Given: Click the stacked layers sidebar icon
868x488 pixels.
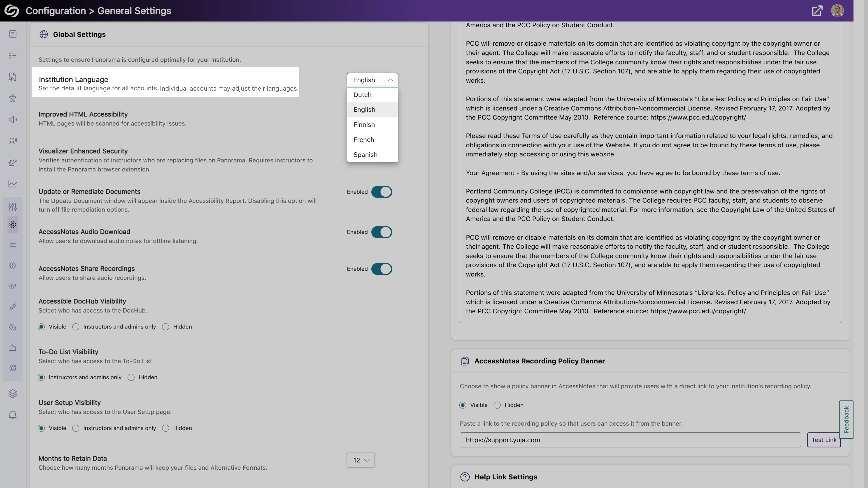Looking at the screenshot, I should point(13,393).
